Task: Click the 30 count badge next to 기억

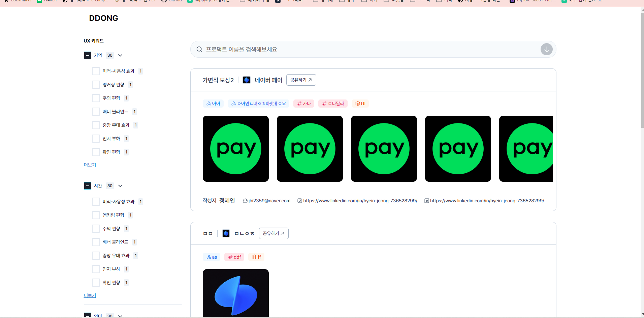Action: click(x=110, y=55)
